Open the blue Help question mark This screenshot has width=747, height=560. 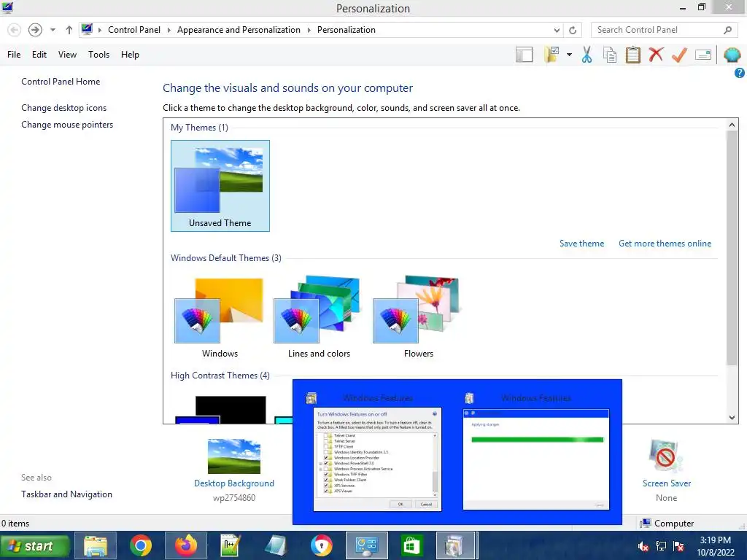point(740,73)
